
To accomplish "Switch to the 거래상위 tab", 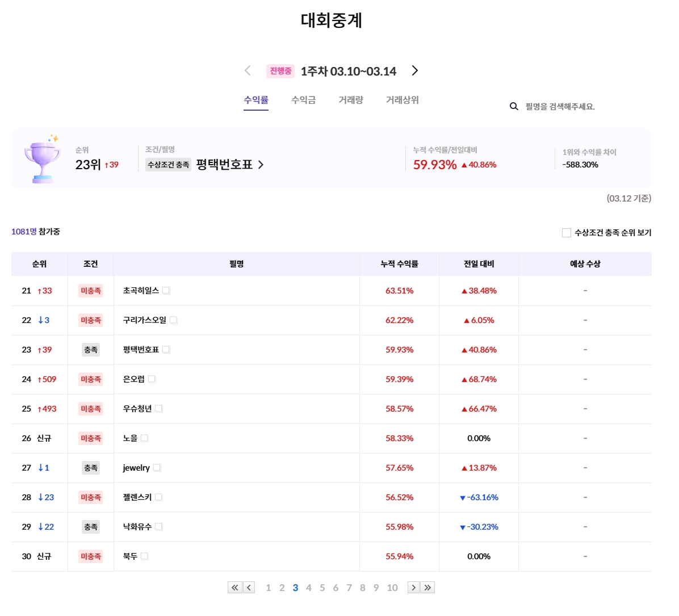I will click(403, 100).
